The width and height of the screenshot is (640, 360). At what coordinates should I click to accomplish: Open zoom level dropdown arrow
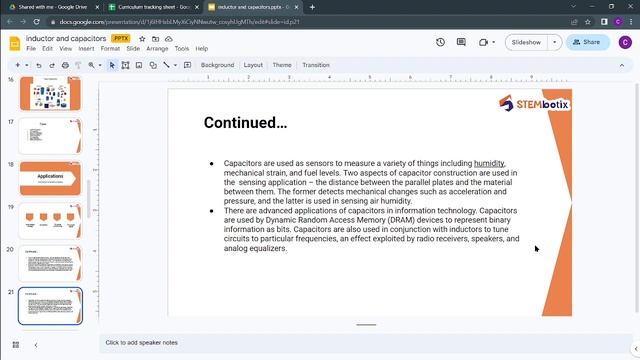coord(100,65)
